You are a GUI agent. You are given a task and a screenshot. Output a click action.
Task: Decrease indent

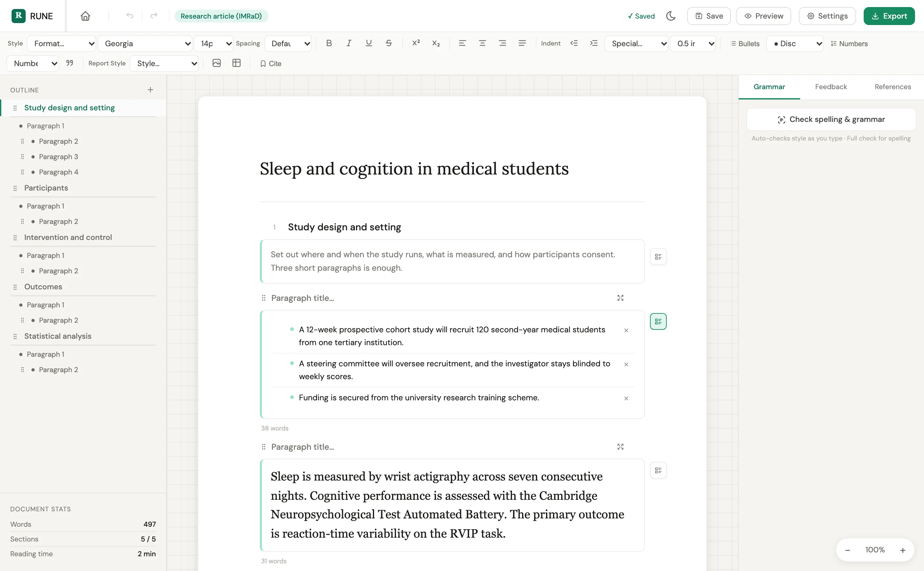[x=574, y=43]
